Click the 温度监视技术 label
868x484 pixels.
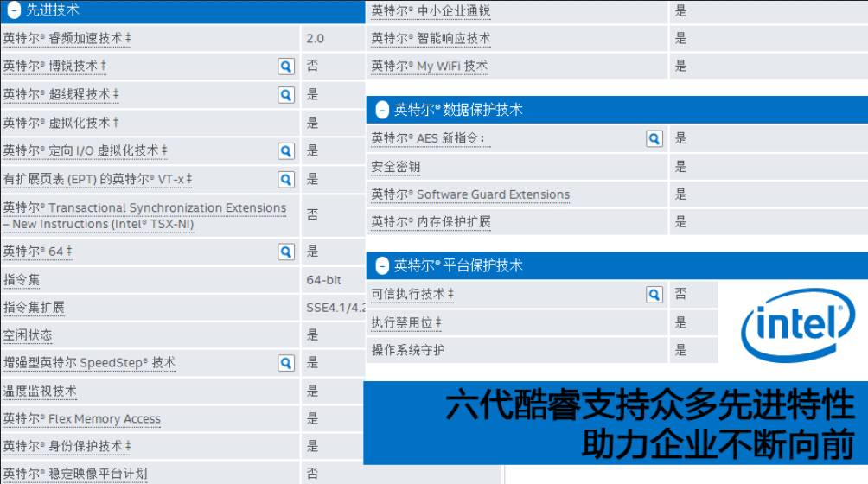pyautogui.click(x=40, y=391)
